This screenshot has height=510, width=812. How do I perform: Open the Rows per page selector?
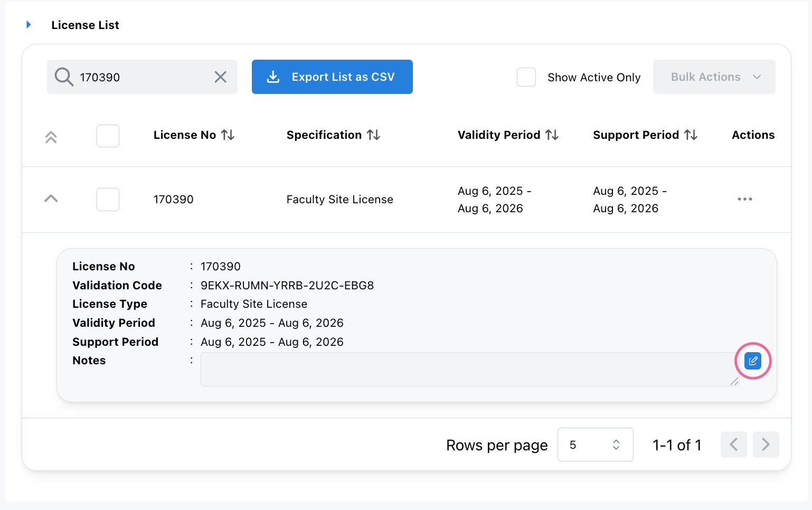click(x=595, y=445)
